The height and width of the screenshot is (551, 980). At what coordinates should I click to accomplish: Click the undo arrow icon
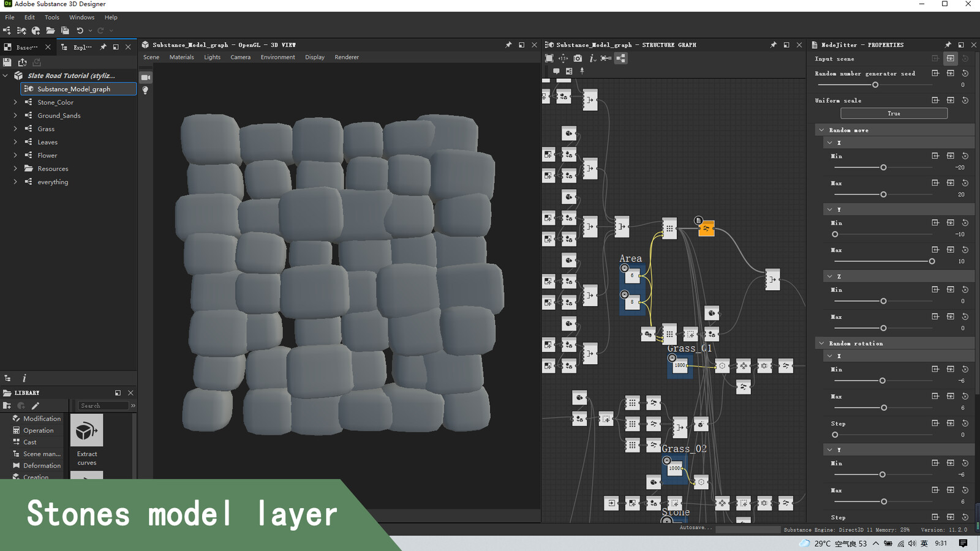tap(80, 31)
